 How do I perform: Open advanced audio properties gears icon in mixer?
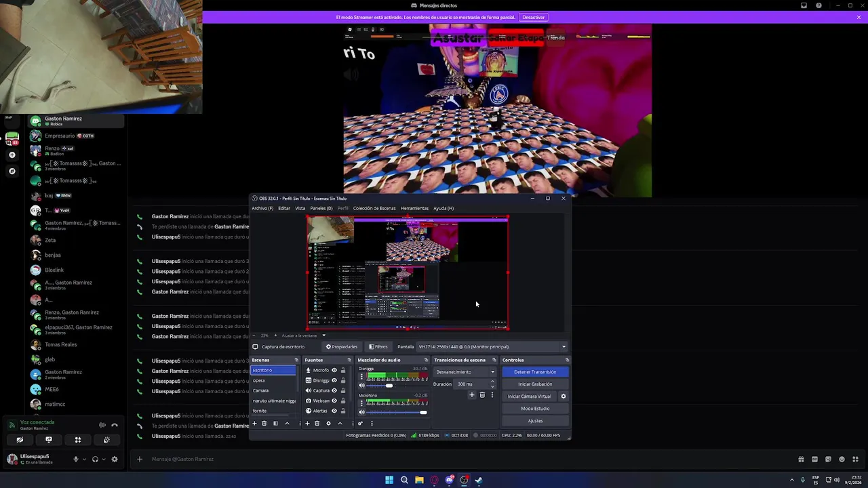point(360,423)
